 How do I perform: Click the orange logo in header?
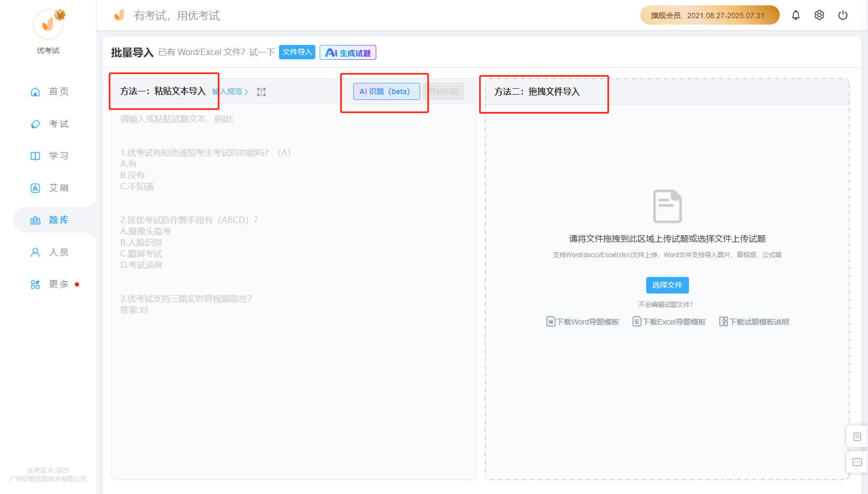tap(119, 15)
